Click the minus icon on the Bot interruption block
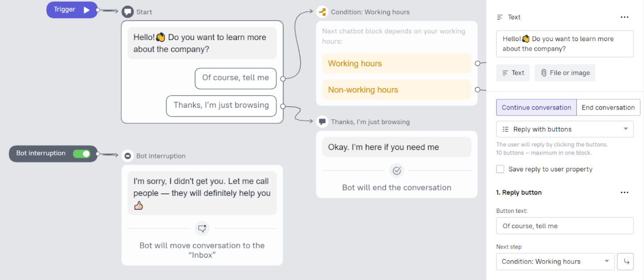Image resolution: width=644 pixels, height=280 pixels. point(128,156)
